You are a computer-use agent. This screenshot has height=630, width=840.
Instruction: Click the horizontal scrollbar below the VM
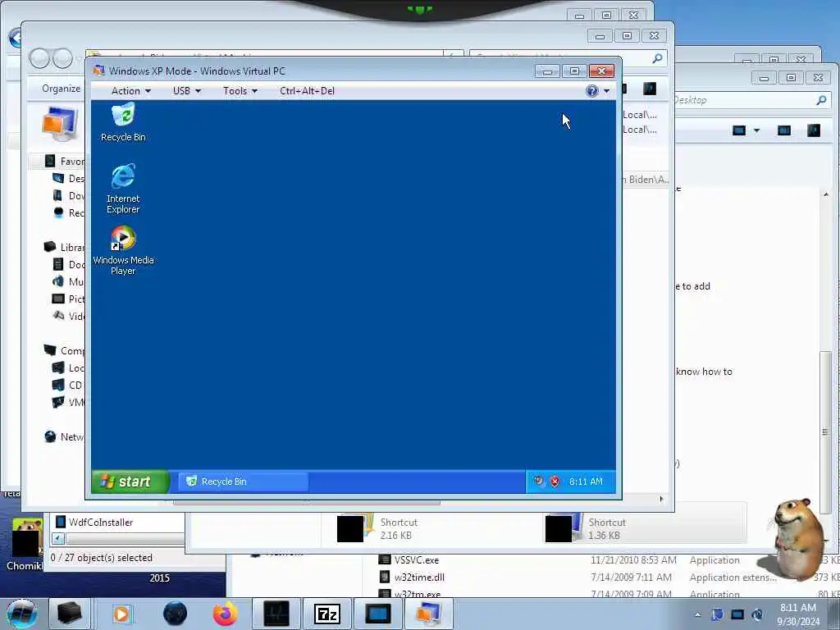[x=307, y=503]
